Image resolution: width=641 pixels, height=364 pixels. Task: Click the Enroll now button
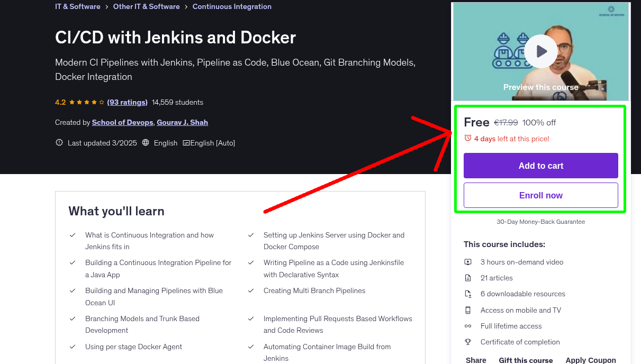tap(540, 195)
